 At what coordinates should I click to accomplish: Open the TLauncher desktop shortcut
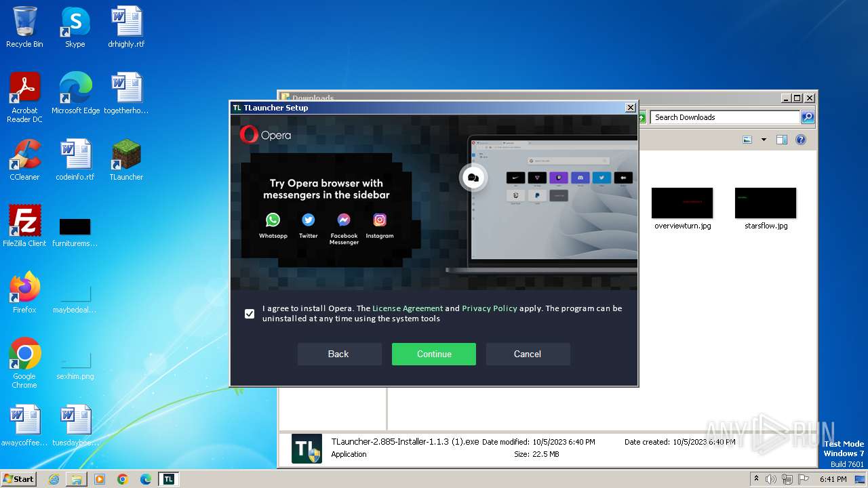click(126, 160)
